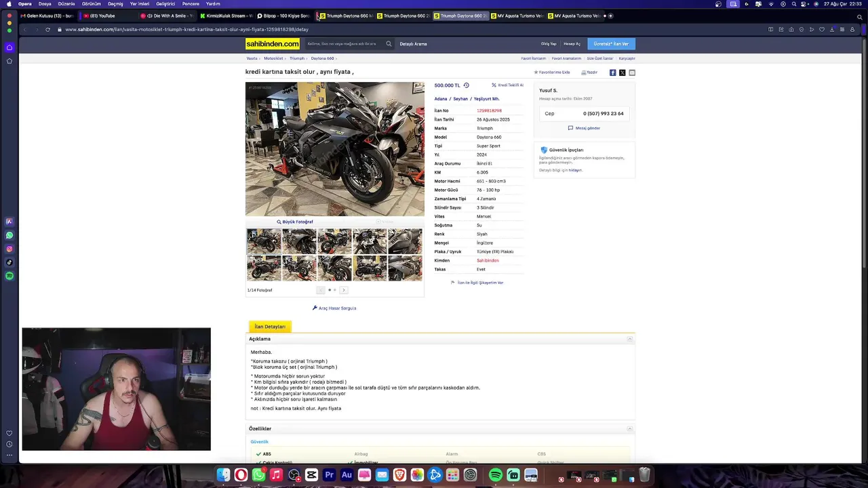Switch to Gelen Kutusu browser tab
This screenshot has width=868, height=488.
pos(47,16)
